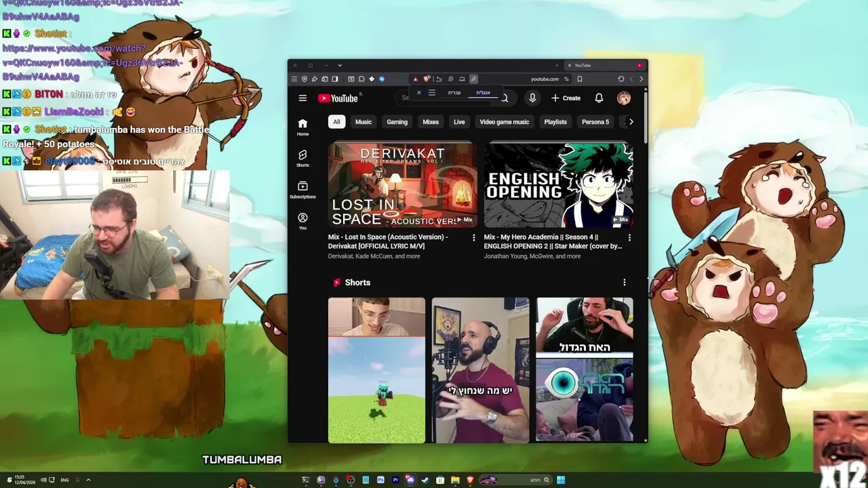Image resolution: width=868 pixels, height=488 pixels.
Task: Open the extensions puzzle icon in Brave toolbar
Action: 361,79
